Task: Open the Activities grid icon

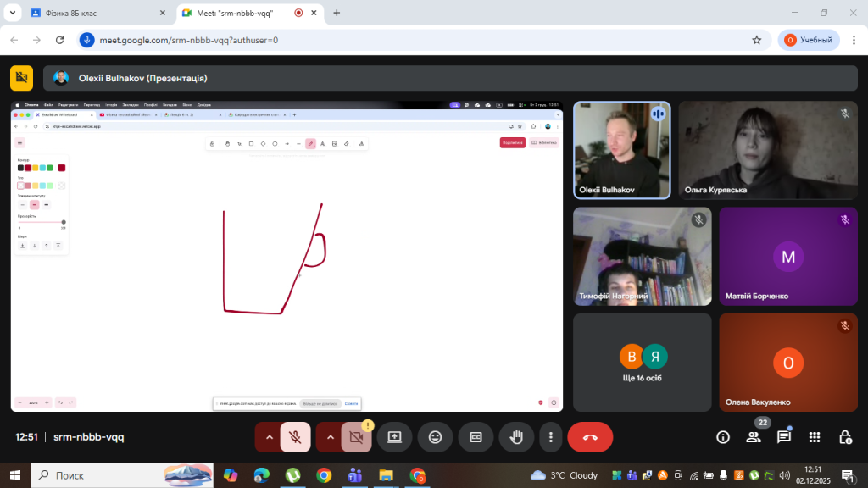Action: coord(815,437)
